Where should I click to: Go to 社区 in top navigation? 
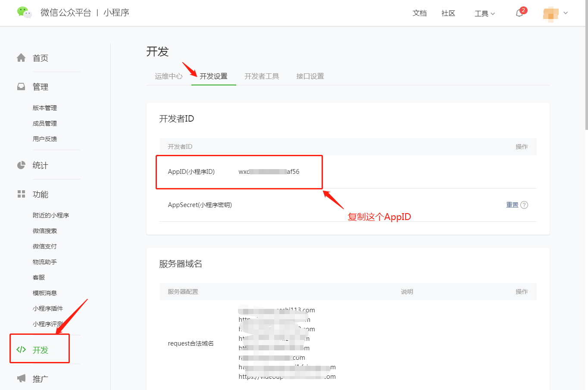point(448,13)
